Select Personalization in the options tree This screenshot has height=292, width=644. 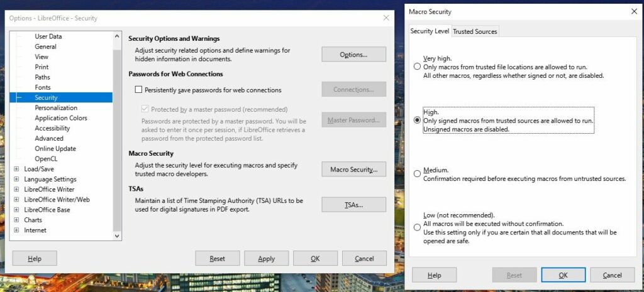(56, 108)
